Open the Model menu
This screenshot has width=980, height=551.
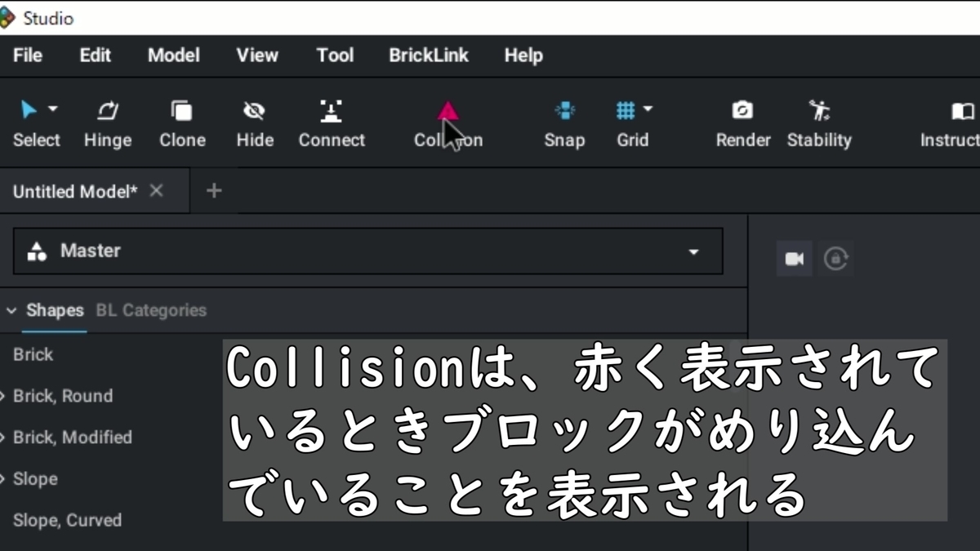point(173,56)
